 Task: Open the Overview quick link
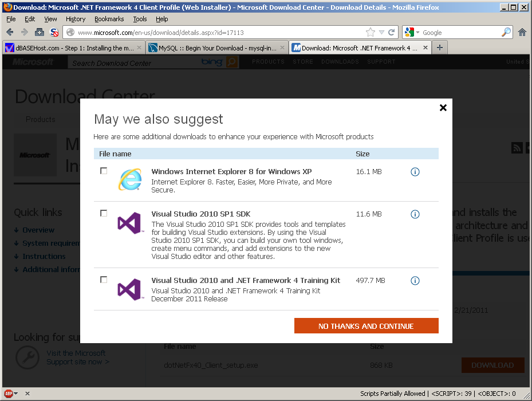(x=38, y=230)
